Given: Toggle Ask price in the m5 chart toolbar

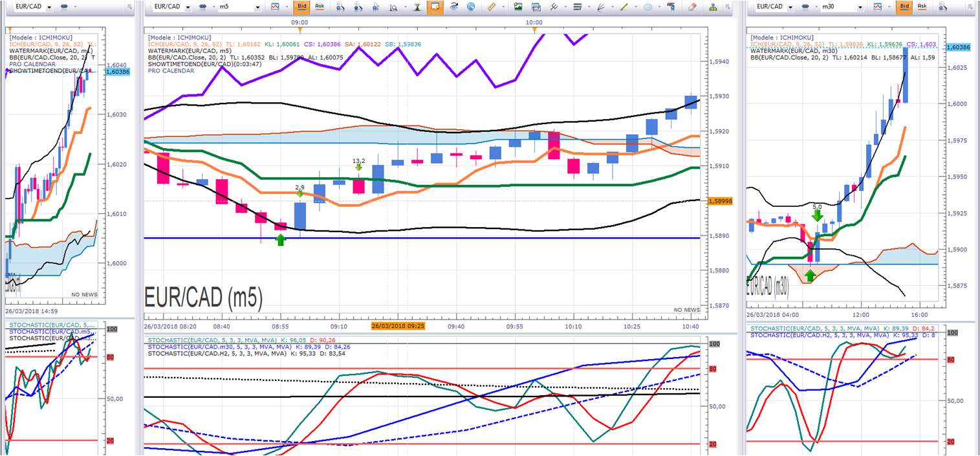Looking at the screenshot, I should (320, 6).
